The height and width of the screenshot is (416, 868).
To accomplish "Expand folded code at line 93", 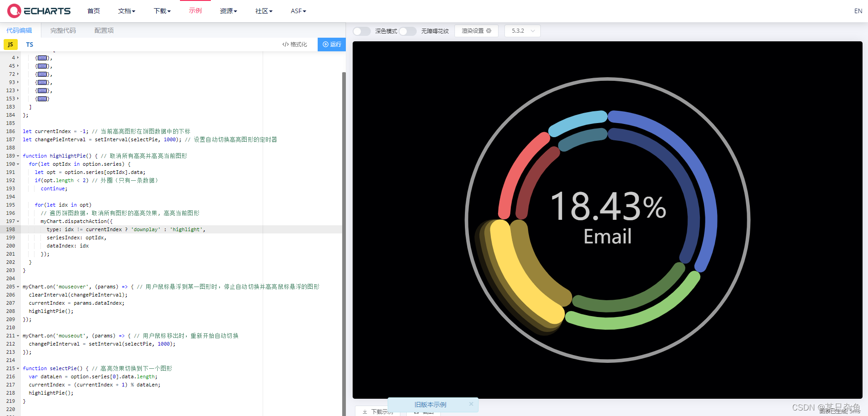I will point(18,82).
